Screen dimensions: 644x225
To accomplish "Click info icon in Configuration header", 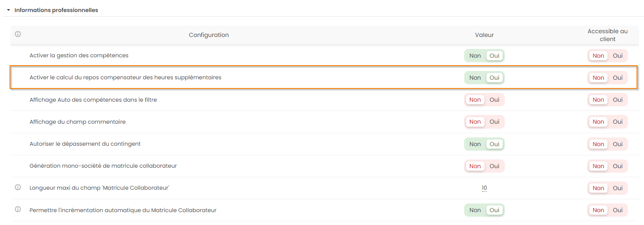I will point(18,34).
